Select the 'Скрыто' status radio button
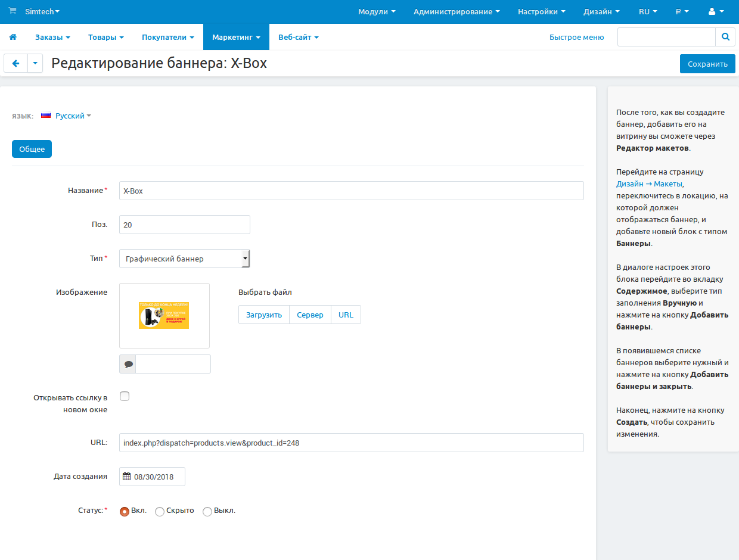The width and height of the screenshot is (739, 560). click(160, 511)
